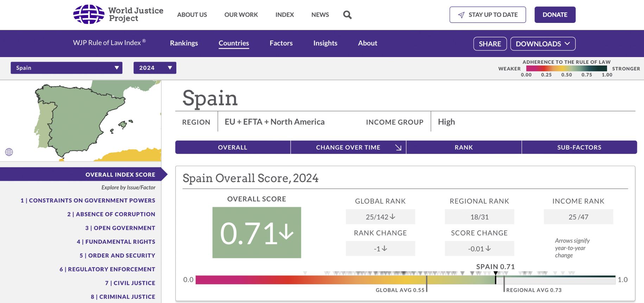Open the Rankings menu item
Image resolution: width=644 pixels, height=303 pixels.
click(184, 43)
